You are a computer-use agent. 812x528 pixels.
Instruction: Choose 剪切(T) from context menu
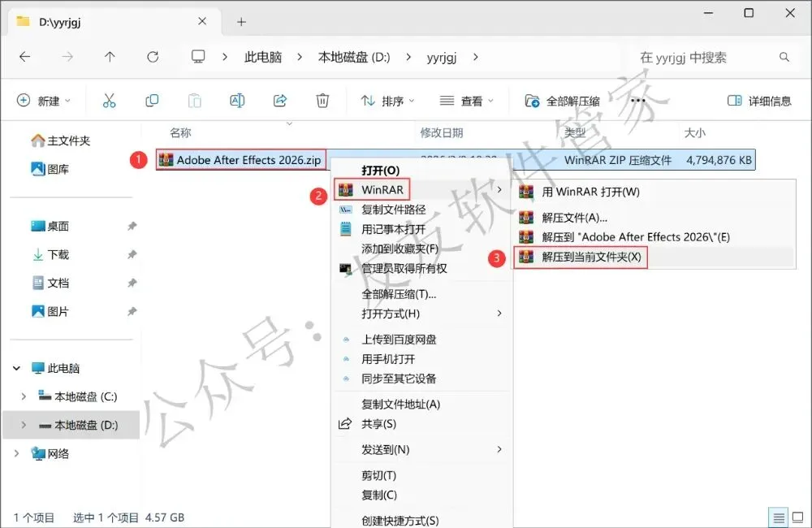click(378, 476)
